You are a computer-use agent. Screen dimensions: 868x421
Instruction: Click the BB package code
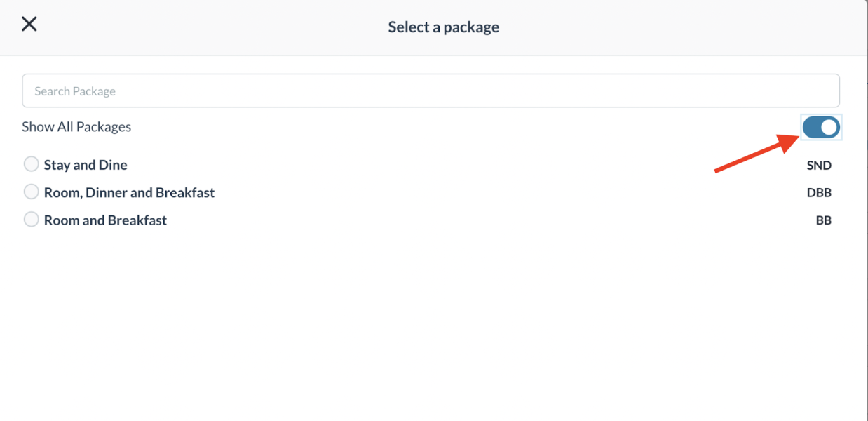pyautogui.click(x=823, y=220)
